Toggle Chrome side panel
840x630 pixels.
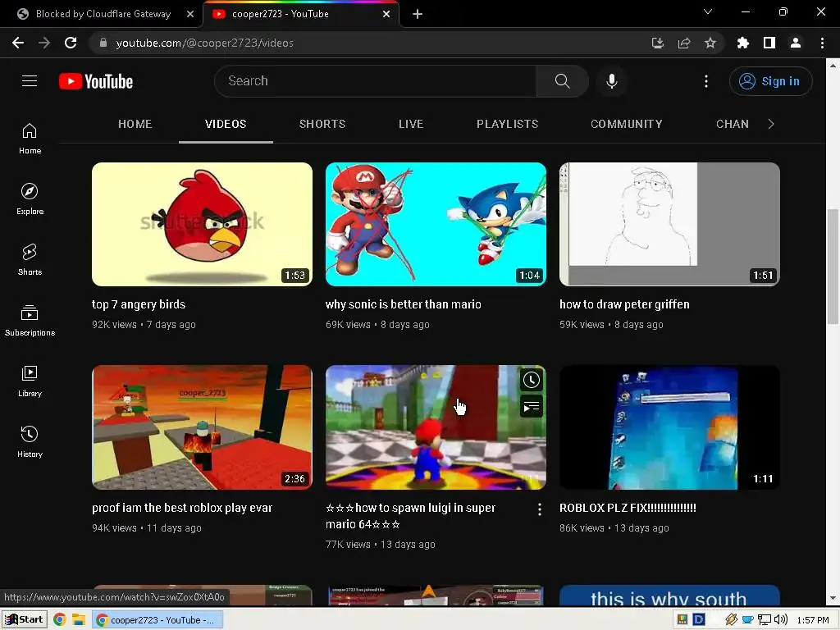pyautogui.click(x=769, y=43)
